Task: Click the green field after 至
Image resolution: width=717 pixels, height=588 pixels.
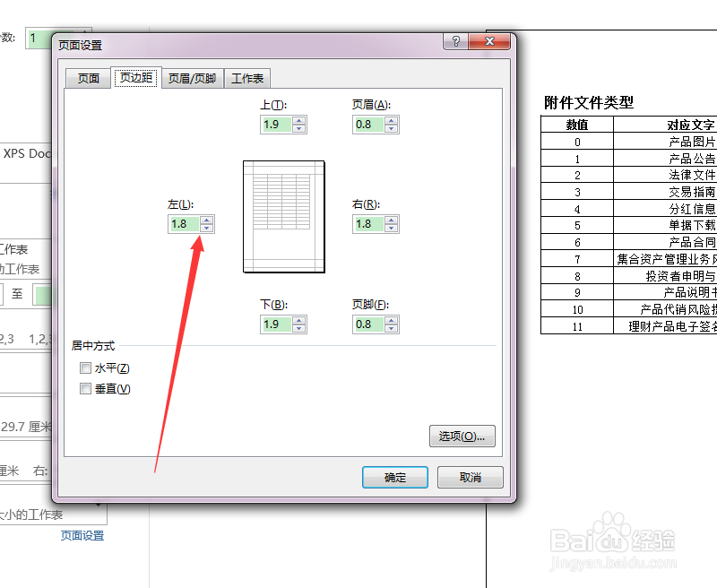Action: 45,293
